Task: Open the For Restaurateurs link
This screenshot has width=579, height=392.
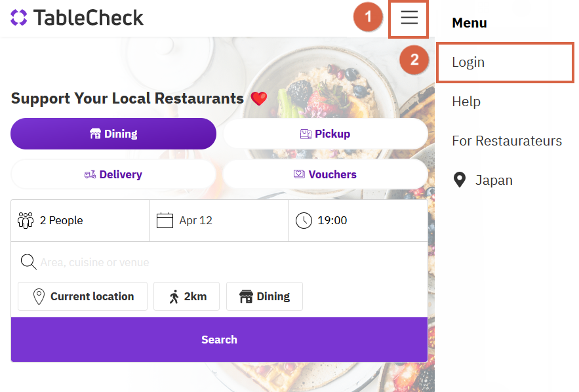Action: point(507,141)
